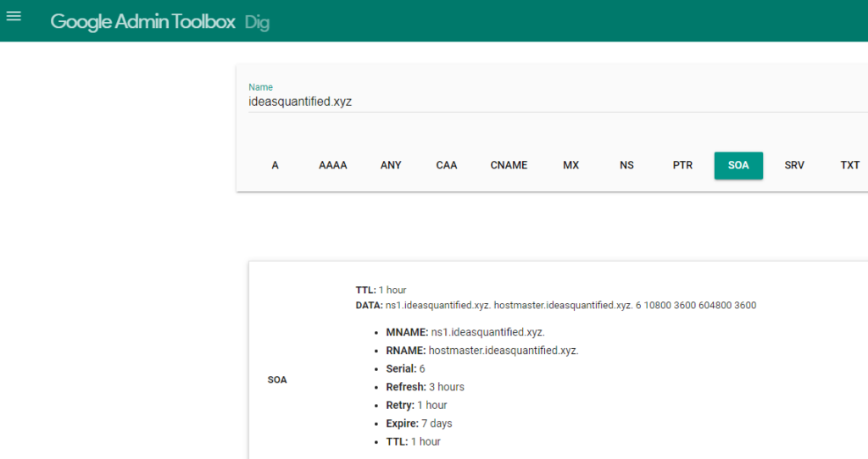The height and width of the screenshot is (459, 868).
Task: Select the NS record type
Action: click(x=626, y=165)
